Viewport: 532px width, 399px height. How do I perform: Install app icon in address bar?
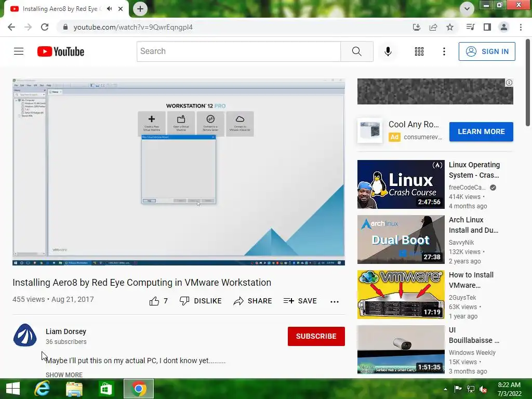coord(416,27)
